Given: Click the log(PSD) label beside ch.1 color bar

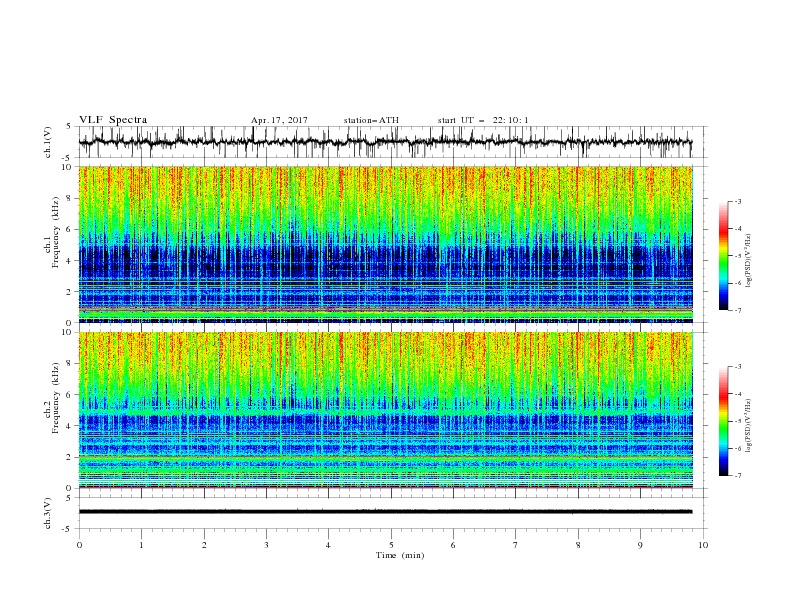Looking at the screenshot, I should pos(749,261).
